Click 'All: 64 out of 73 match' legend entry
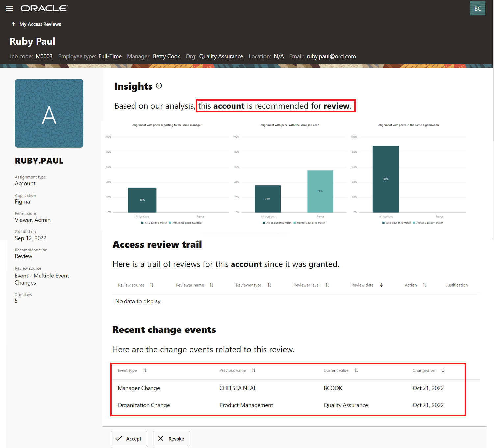The image size is (494, 448). point(397,223)
